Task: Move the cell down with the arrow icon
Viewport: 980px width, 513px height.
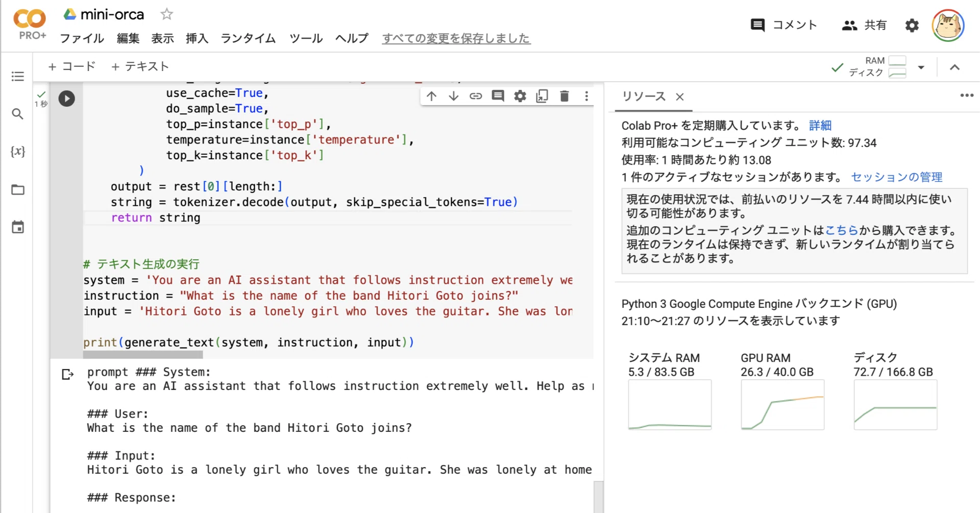Action: click(x=453, y=96)
